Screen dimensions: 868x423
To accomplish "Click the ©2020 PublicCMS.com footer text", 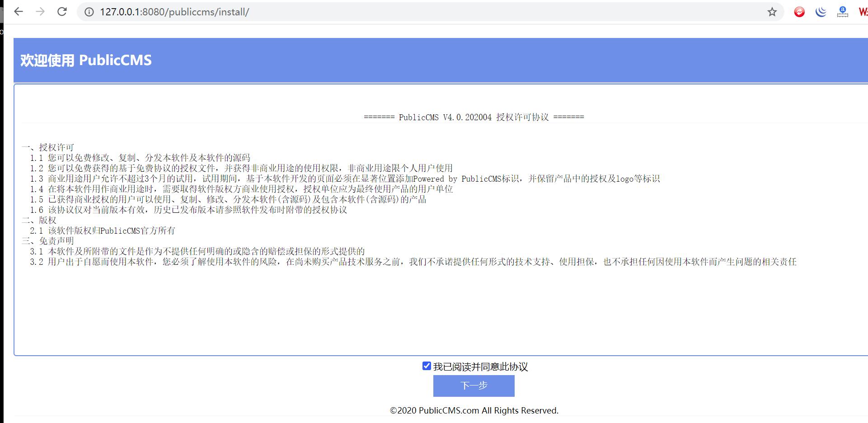I will (474, 410).
